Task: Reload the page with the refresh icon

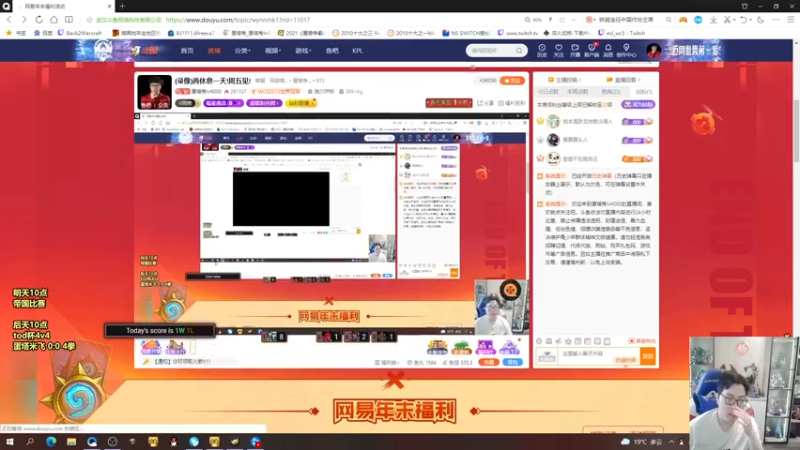Action: click(x=39, y=19)
